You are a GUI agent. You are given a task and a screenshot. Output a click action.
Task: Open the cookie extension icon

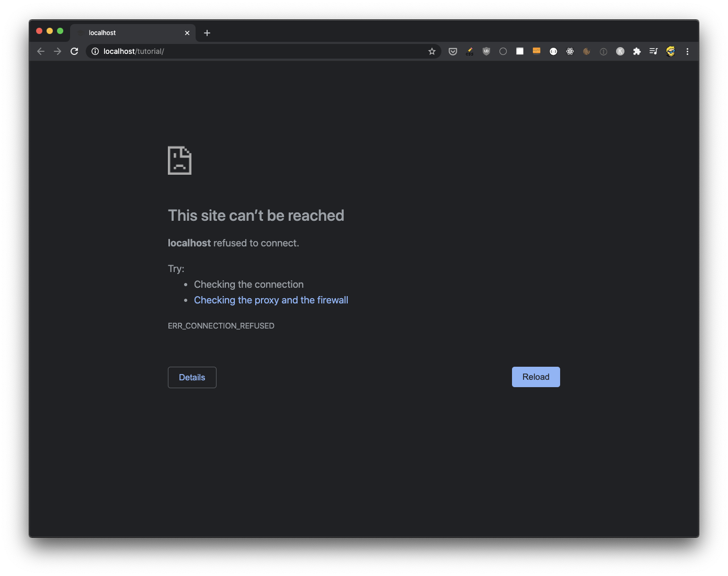[587, 51]
